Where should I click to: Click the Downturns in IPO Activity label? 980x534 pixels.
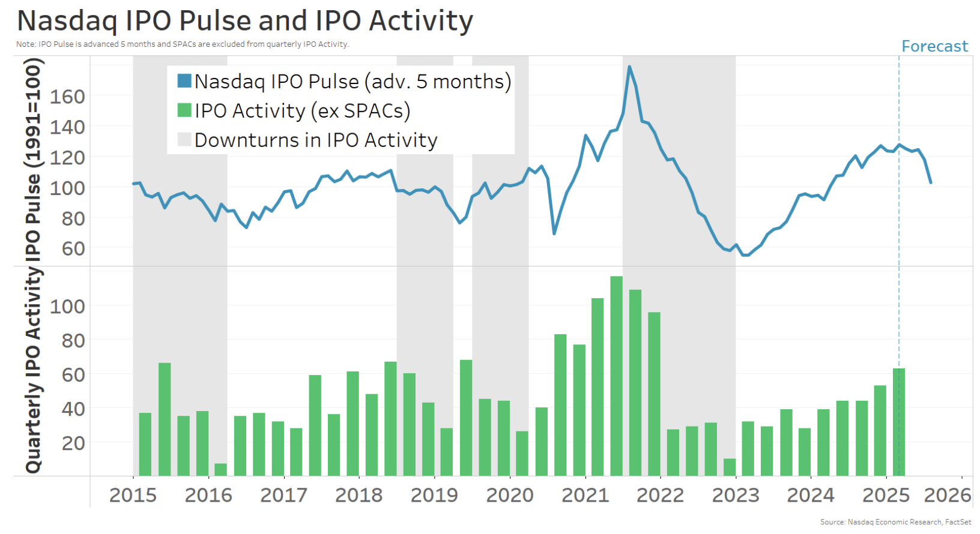click(x=316, y=140)
